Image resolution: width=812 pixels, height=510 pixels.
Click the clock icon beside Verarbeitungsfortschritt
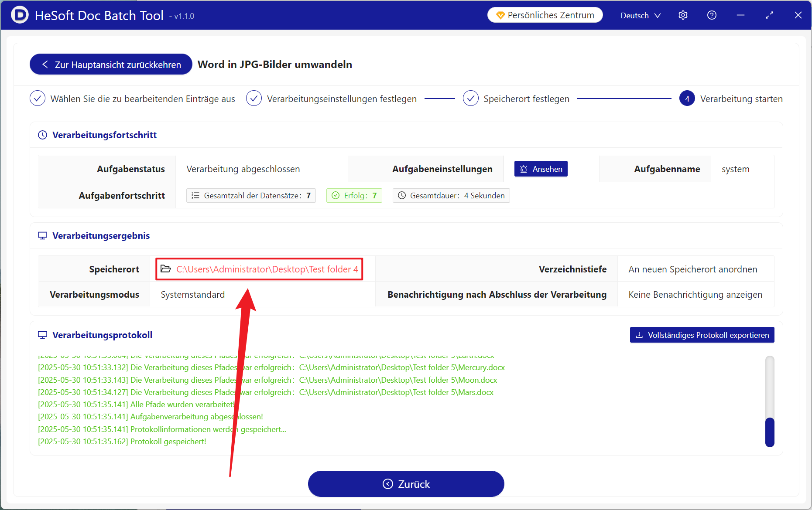(42, 135)
